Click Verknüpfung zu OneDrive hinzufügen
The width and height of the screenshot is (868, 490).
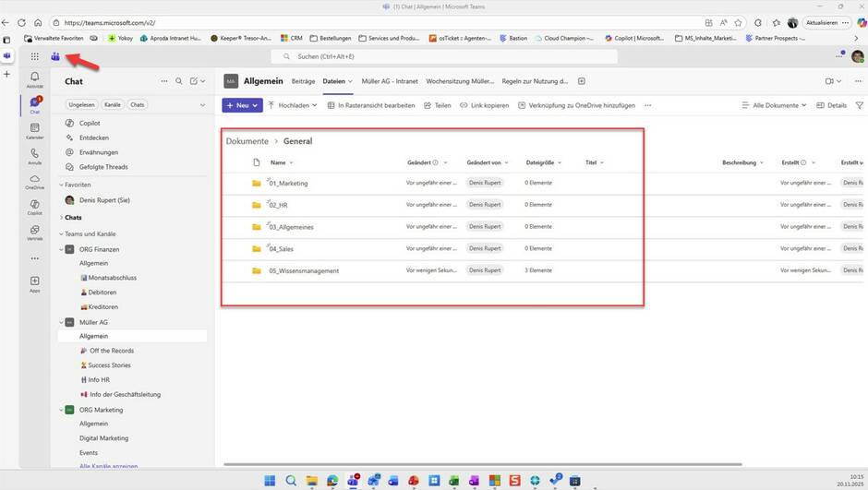click(577, 105)
